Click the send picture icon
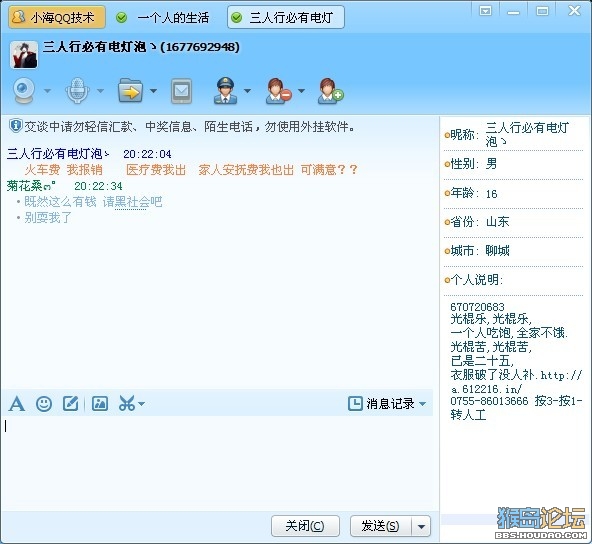 click(x=100, y=404)
